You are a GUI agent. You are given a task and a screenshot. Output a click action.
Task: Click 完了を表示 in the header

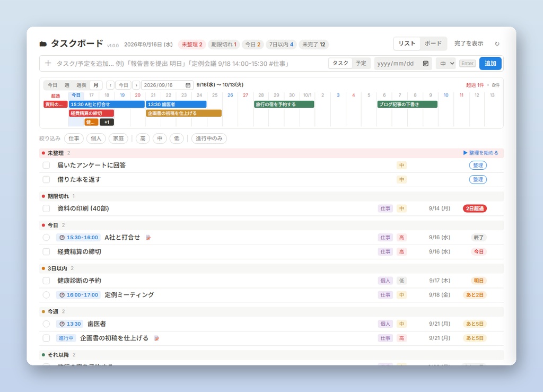pos(469,43)
